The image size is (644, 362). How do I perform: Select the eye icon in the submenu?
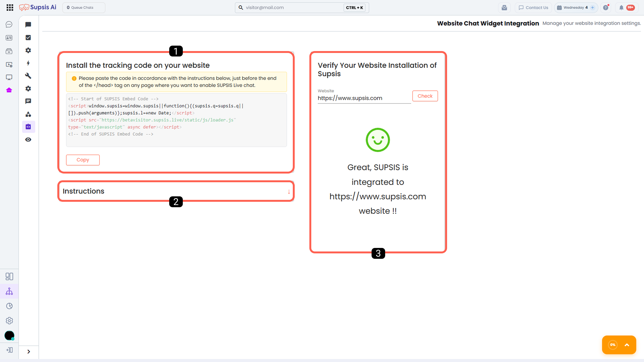tap(28, 140)
